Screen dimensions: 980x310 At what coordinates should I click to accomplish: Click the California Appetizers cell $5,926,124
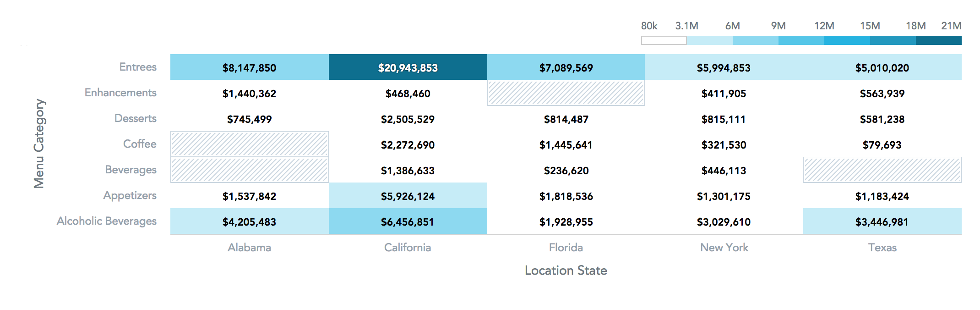point(408,195)
